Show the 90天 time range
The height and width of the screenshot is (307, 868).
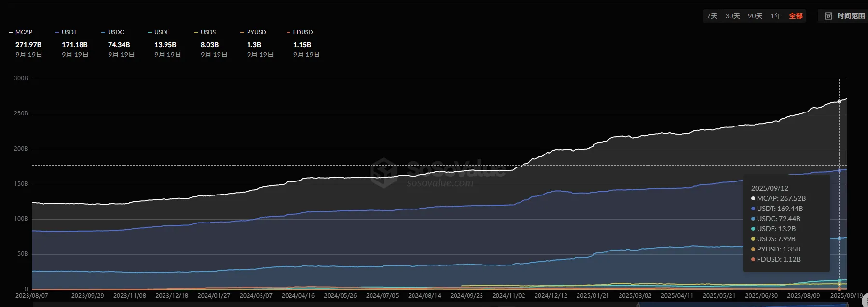[755, 16]
